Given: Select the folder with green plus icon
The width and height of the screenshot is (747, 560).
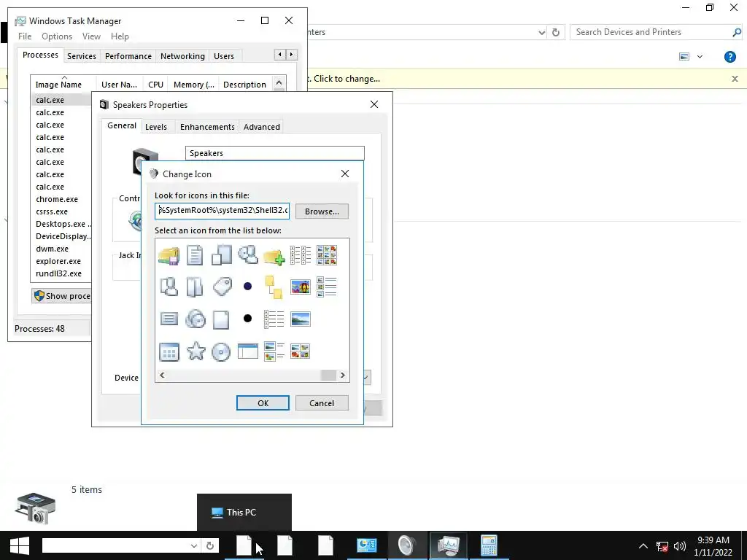Looking at the screenshot, I should 274,256.
